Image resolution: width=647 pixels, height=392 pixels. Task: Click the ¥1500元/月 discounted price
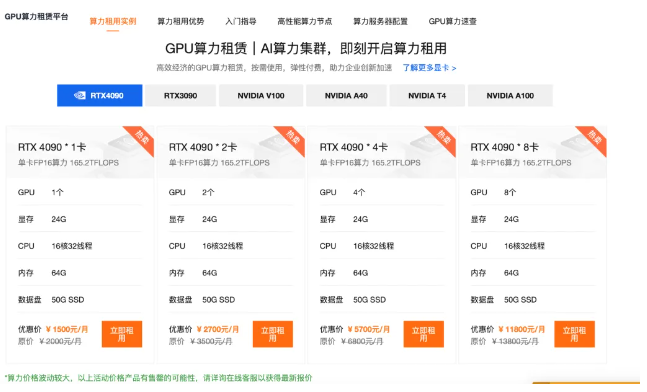[x=67, y=329]
